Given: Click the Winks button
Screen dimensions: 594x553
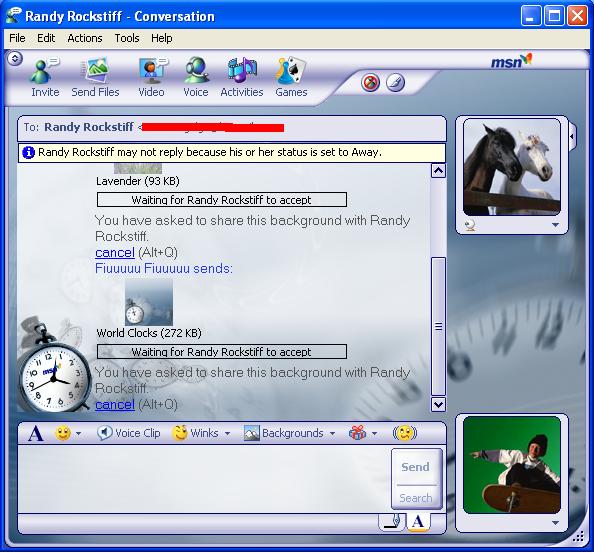Looking at the screenshot, I should pos(195,433).
